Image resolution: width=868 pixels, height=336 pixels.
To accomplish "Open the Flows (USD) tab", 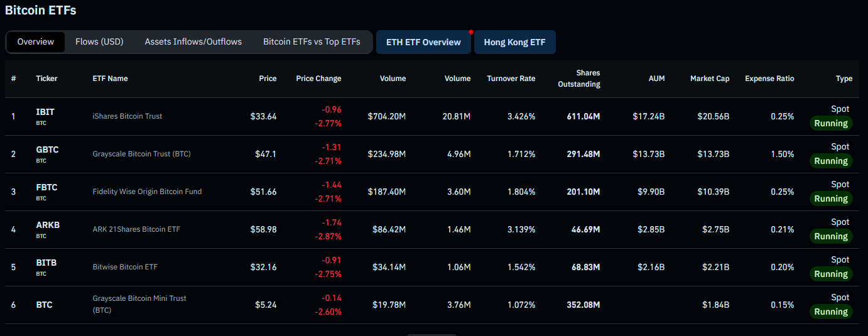I will tap(99, 42).
